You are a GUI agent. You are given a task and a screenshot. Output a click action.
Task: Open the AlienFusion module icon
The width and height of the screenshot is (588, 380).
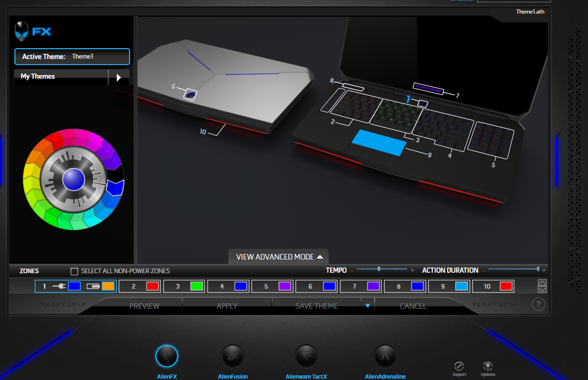[x=233, y=357]
